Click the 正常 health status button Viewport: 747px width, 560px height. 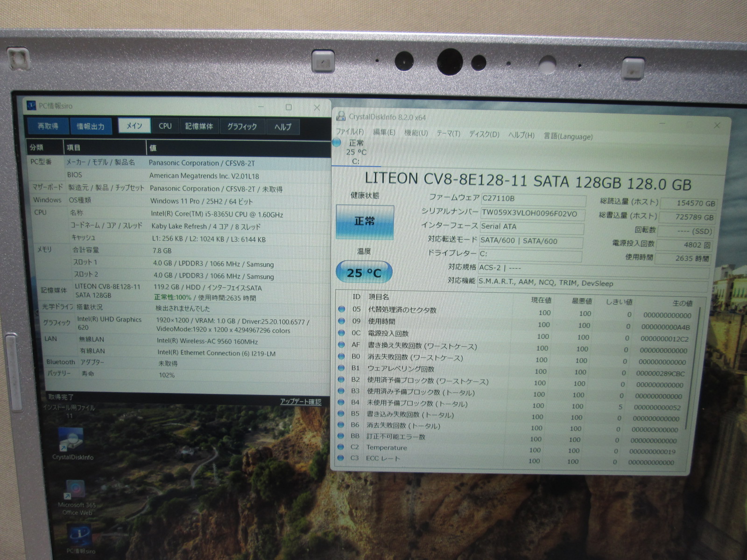pos(365,221)
